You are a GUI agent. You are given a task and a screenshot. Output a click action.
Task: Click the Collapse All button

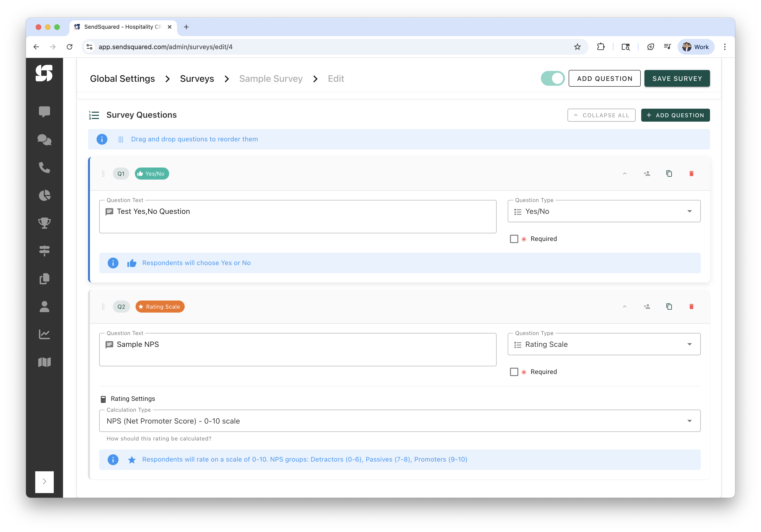tap(601, 115)
